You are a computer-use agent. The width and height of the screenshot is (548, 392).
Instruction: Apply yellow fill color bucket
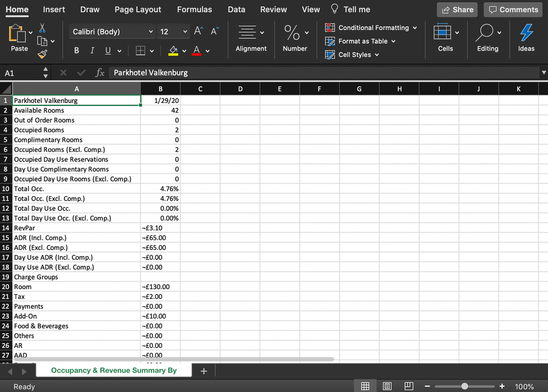click(x=173, y=51)
